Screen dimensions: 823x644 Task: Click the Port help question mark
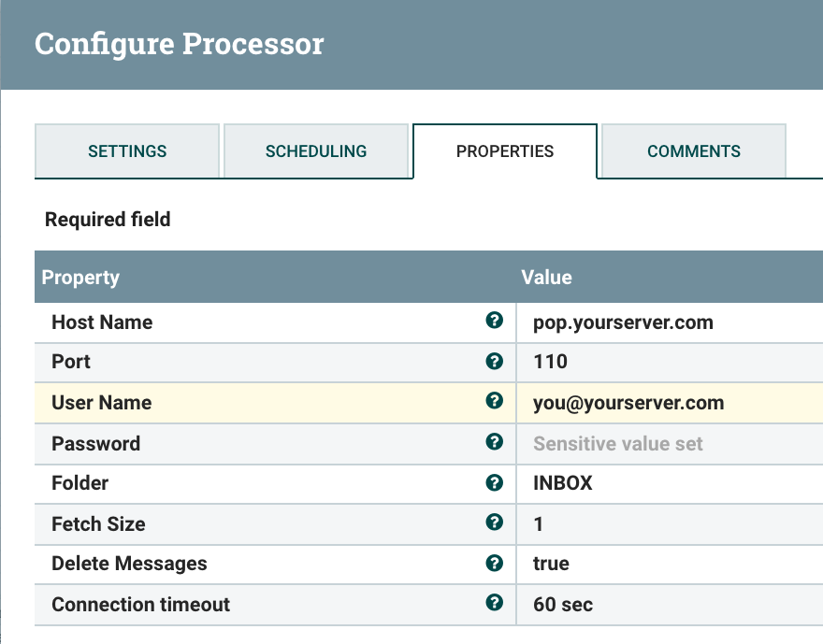495,361
